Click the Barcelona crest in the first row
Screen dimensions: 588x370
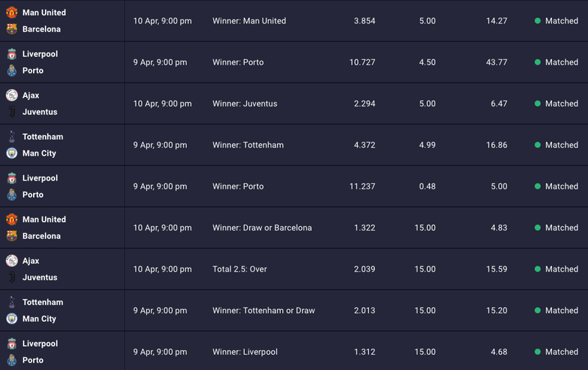pos(12,29)
